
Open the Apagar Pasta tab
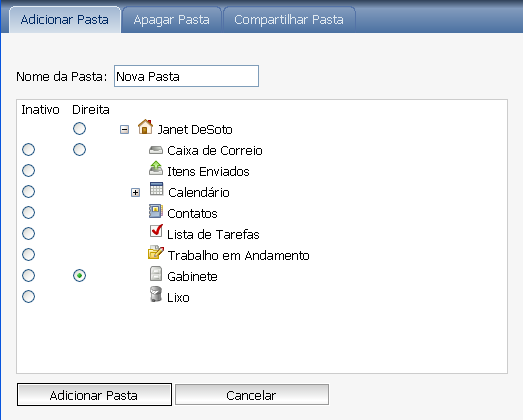tap(171, 20)
